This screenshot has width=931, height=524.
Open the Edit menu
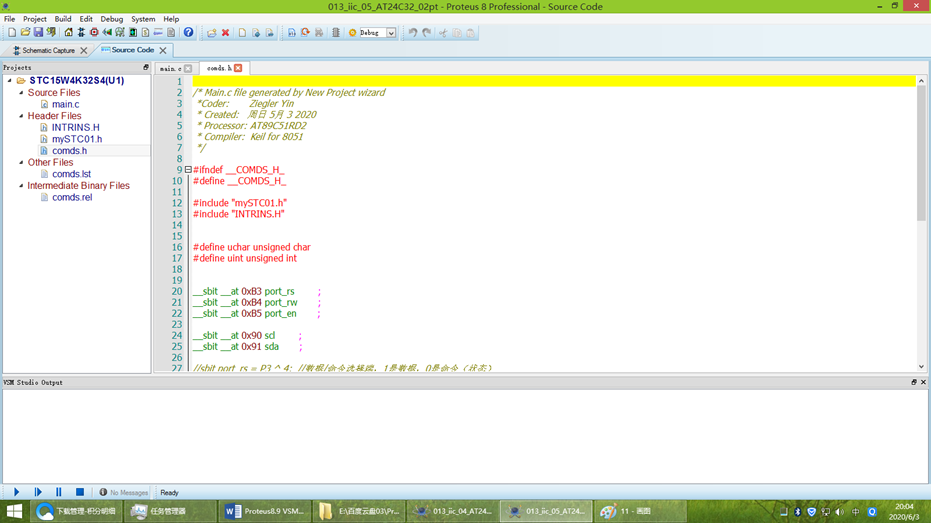coord(86,19)
